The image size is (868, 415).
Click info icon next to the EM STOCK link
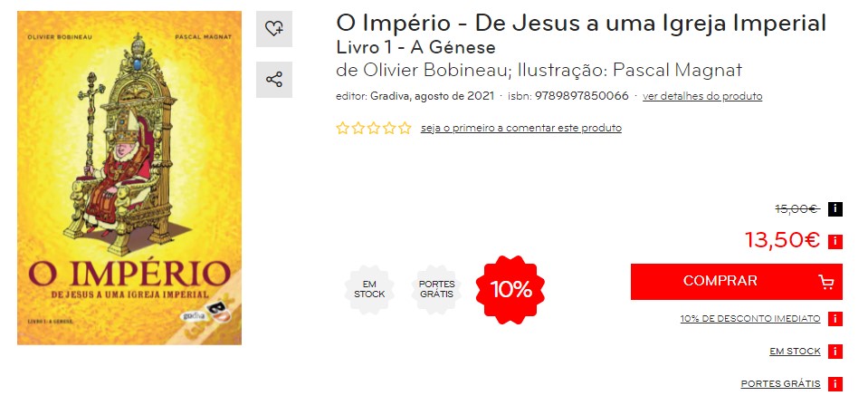coord(835,352)
